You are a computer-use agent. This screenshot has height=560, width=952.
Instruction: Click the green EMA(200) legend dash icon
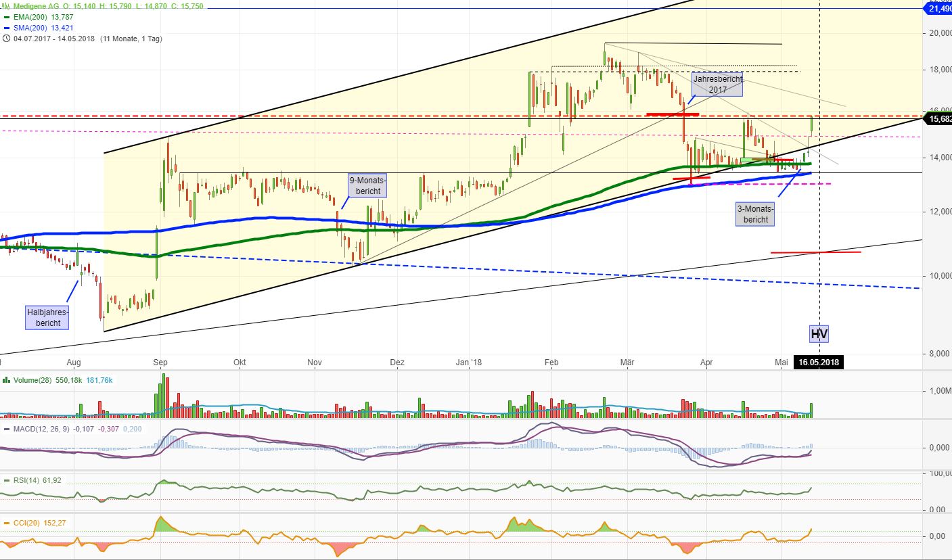coord(7,17)
